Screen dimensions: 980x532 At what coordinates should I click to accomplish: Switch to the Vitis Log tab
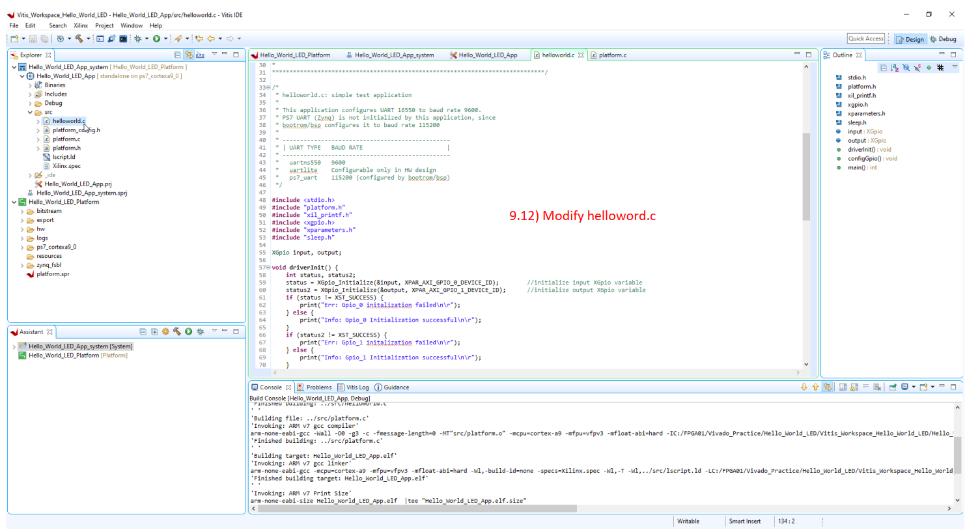[353, 387]
